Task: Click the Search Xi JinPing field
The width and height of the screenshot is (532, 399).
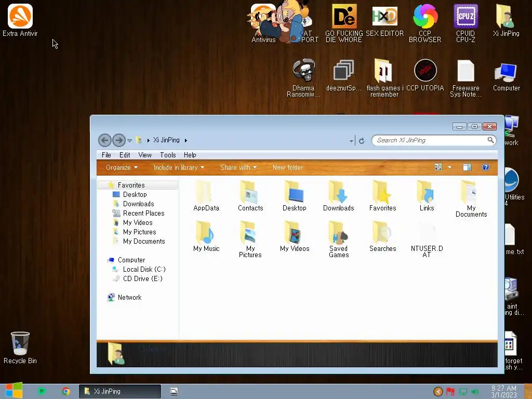Action: click(x=434, y=140)
